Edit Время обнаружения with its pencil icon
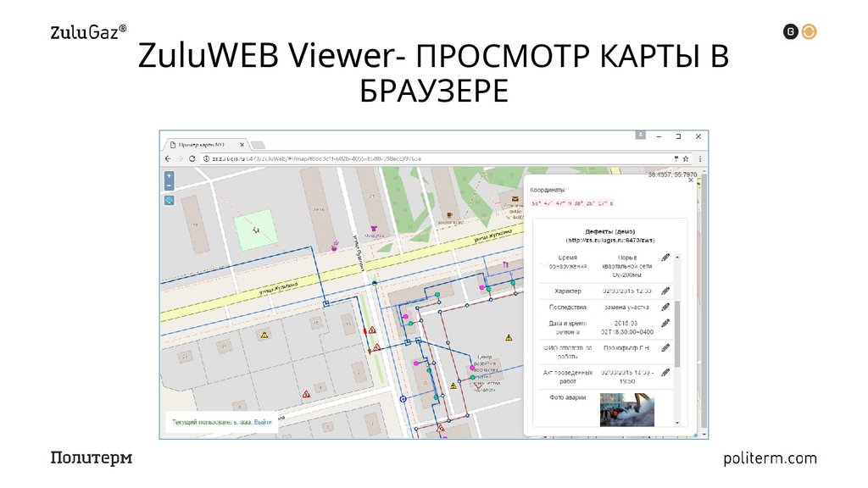The width and height of the screenshot is (868, 488). coord(665,257)
